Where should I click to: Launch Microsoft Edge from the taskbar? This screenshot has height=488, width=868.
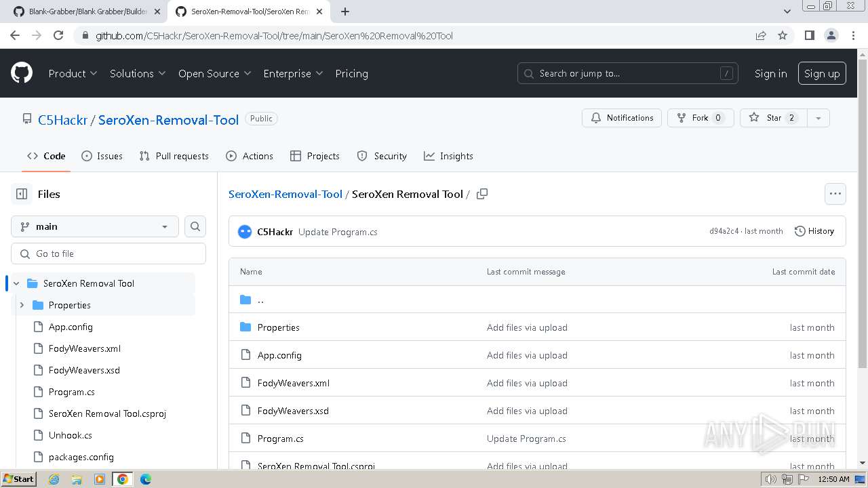coord(146,479)
